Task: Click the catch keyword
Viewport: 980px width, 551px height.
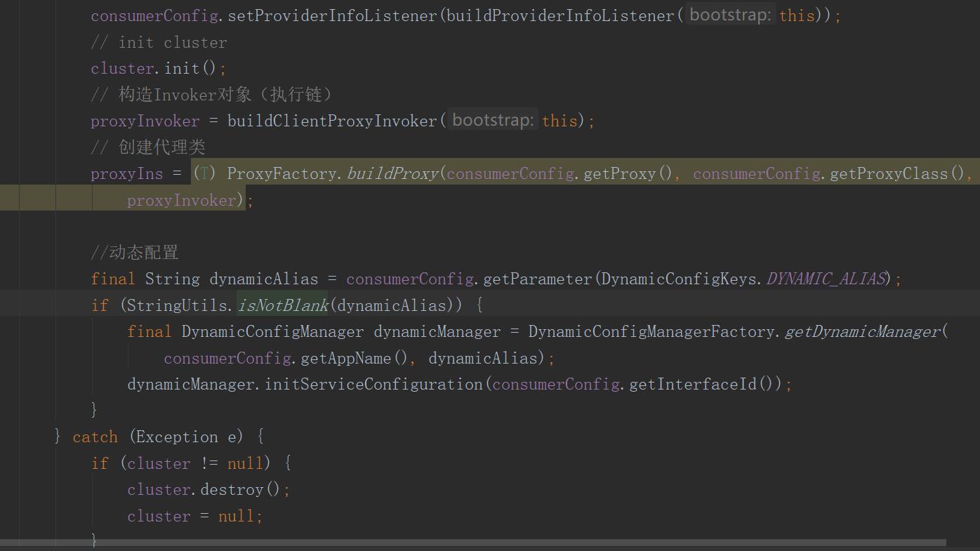Action: click(x=95, y=437)
